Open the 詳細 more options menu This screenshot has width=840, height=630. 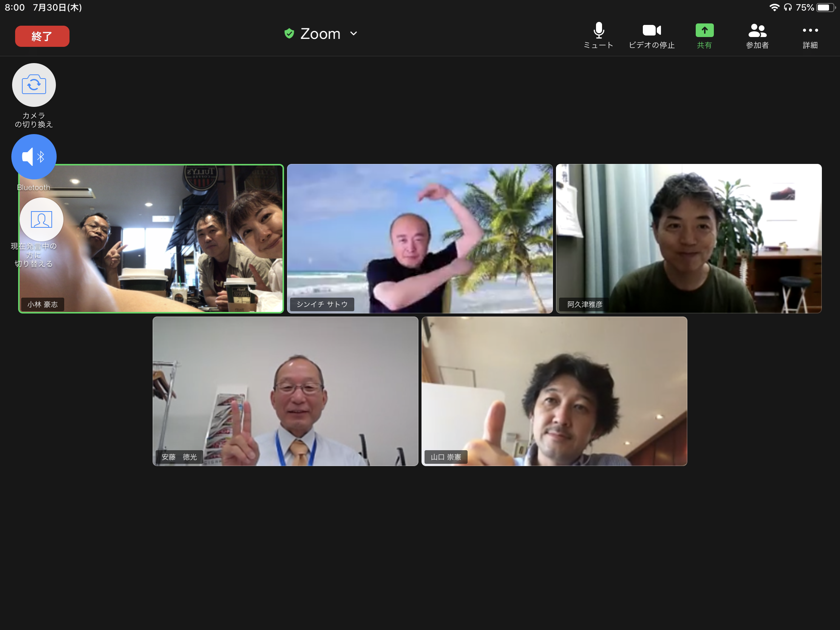810,31
